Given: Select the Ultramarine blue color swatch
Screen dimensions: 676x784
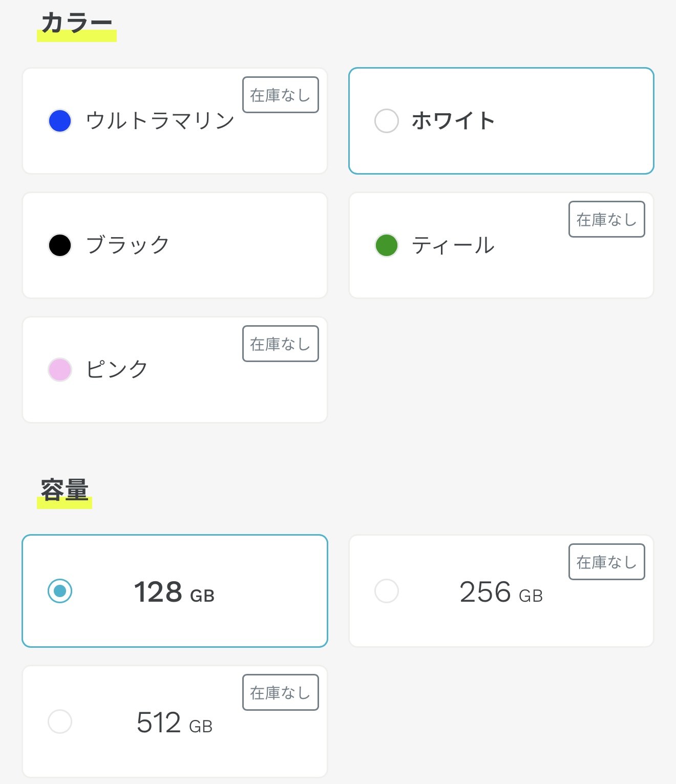Looking at the screenshot, I should click(60, 121).
